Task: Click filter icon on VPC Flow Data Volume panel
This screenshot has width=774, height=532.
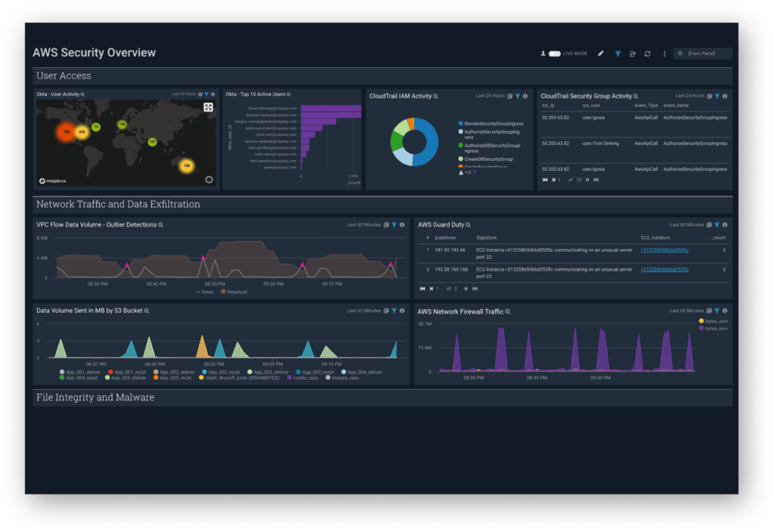Action: point(394,225)
